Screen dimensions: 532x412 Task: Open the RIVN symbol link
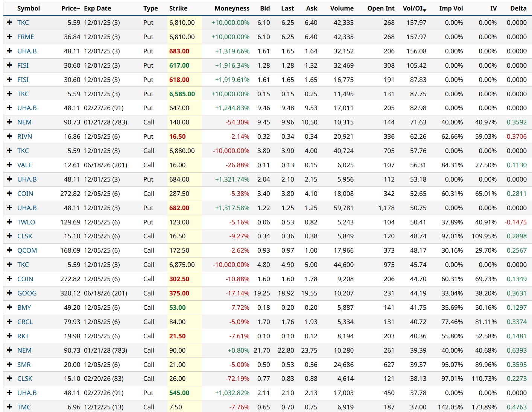(x=24, y=136)
